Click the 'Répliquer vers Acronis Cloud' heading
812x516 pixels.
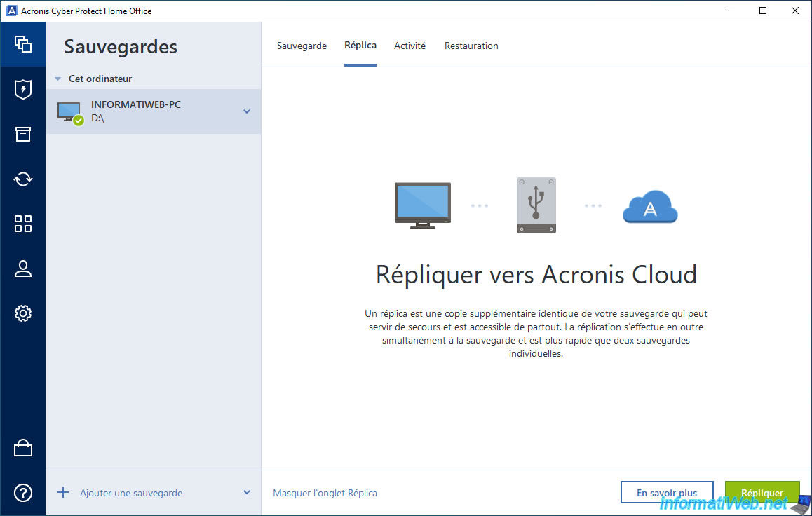pyautogui.click(x=536, y=274)
